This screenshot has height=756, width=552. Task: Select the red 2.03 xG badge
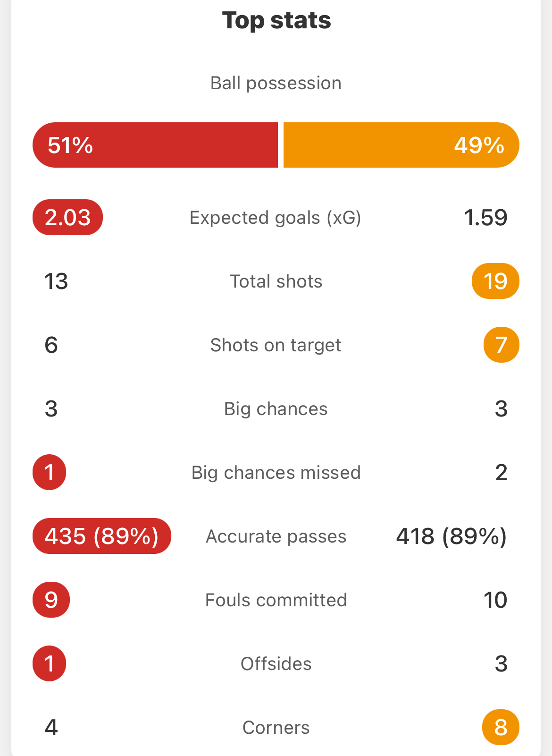coord(67,217)
